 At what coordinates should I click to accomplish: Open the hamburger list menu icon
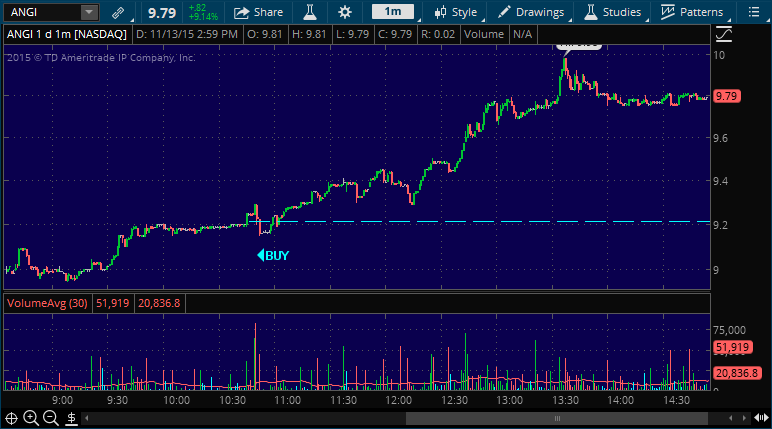click(x=754, y=12)
